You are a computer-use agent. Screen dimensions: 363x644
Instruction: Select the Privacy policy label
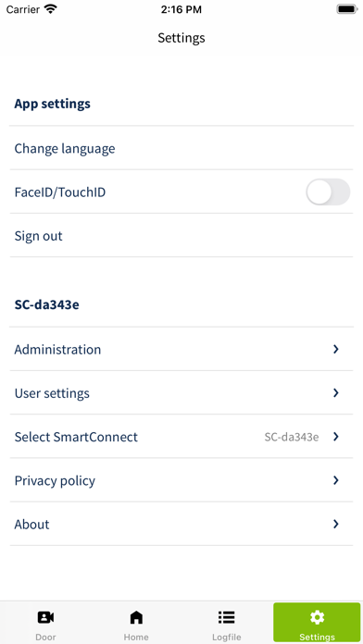pyautogui.click(x=55, y=480)
